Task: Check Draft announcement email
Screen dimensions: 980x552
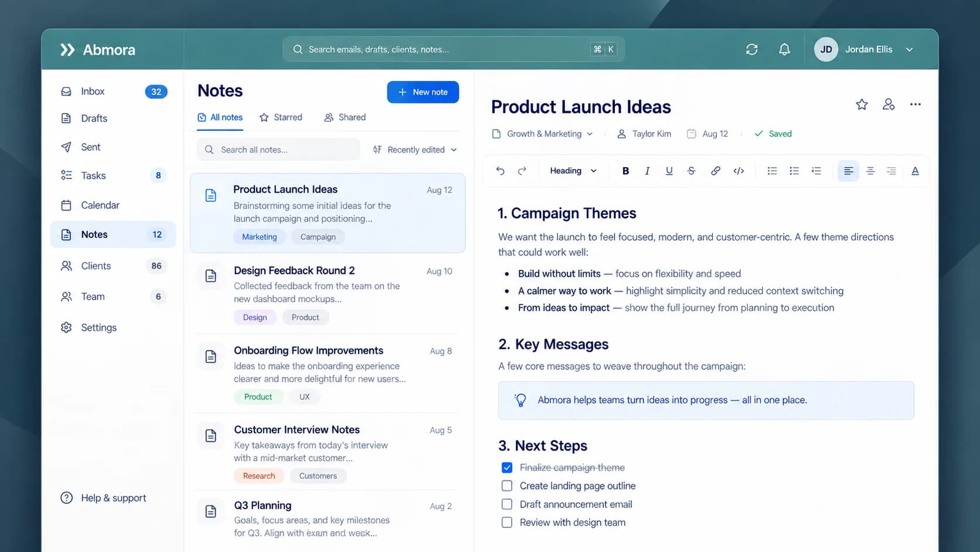Action: (x=507, y=504)
